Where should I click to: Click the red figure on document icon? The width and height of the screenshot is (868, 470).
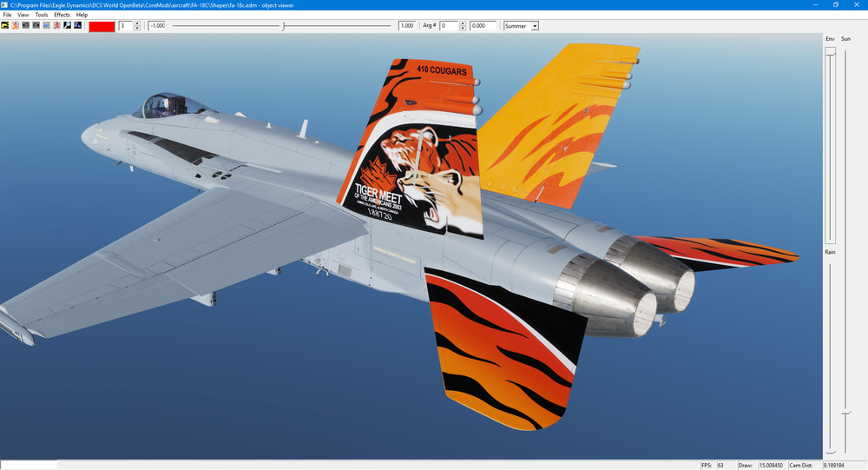(16, 25)
